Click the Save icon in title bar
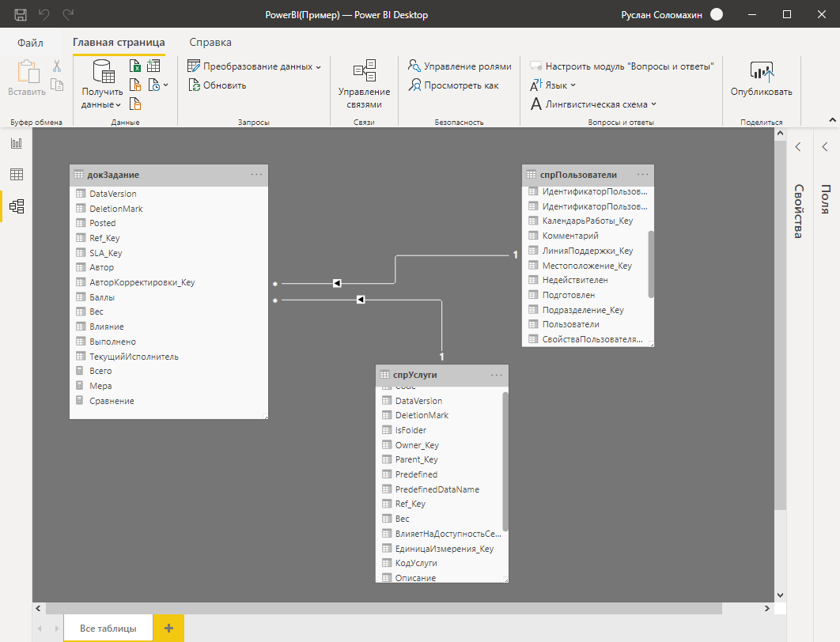Viewport: 840px width, 642px height. pyautogui.click(x=21, y=14)
